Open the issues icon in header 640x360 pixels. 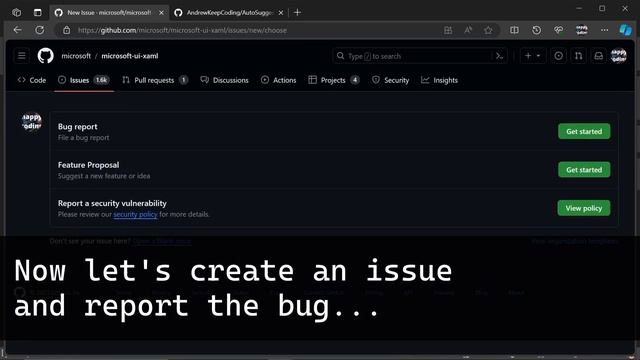pyautogui.click(x=558, y=56)
